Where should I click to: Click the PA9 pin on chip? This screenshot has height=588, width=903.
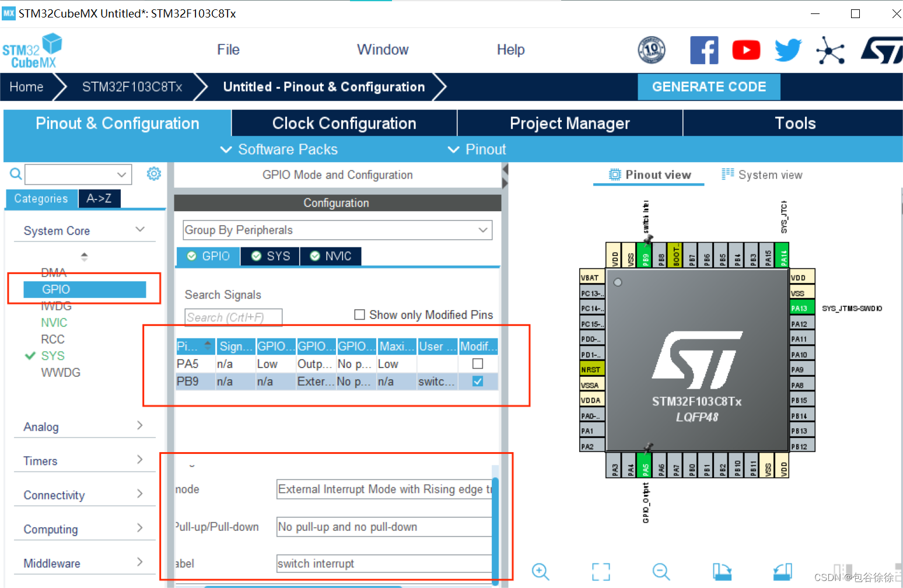click(x=802, y=369)
